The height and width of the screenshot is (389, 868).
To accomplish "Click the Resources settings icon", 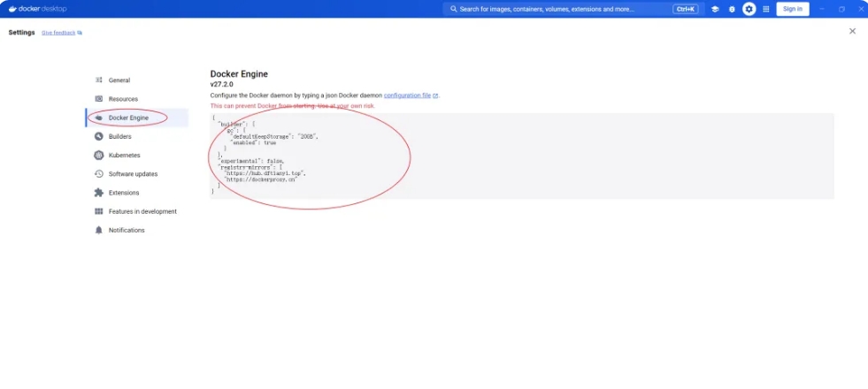I will tap(98, 99).
